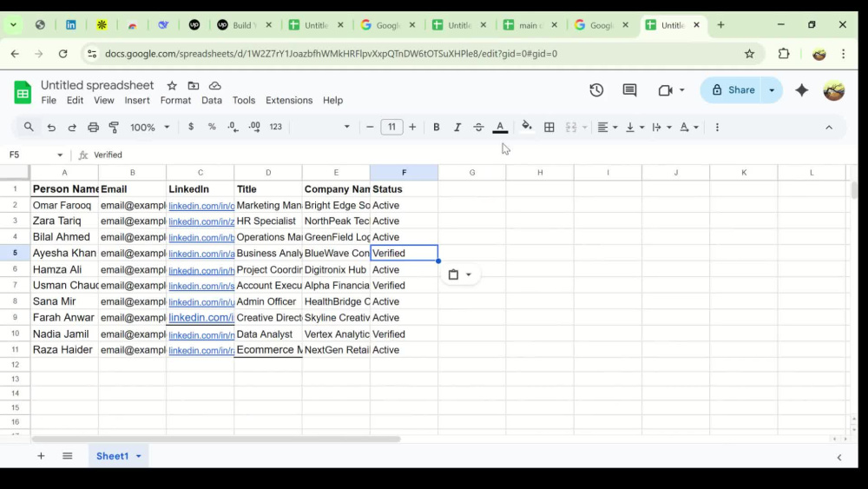Redo the last action
This screenshot has width=868, height=489.
coord(72,128)
